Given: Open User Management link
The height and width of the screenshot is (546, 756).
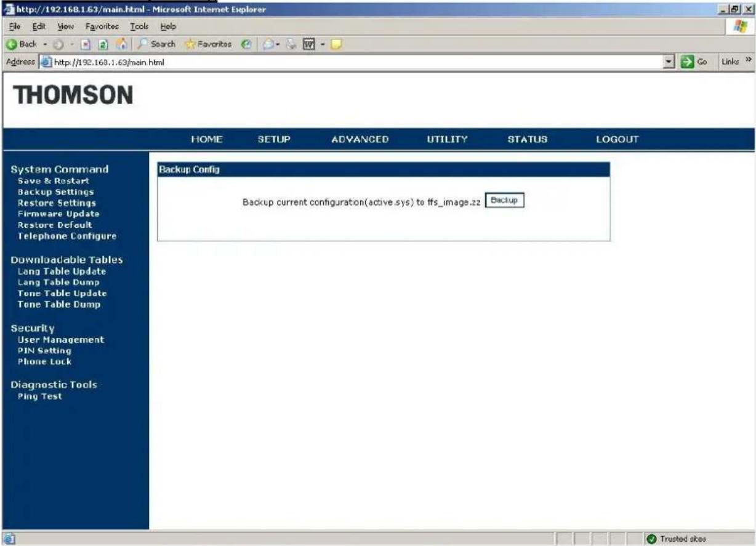Looking at the screenshot, I should coord(61,340).
